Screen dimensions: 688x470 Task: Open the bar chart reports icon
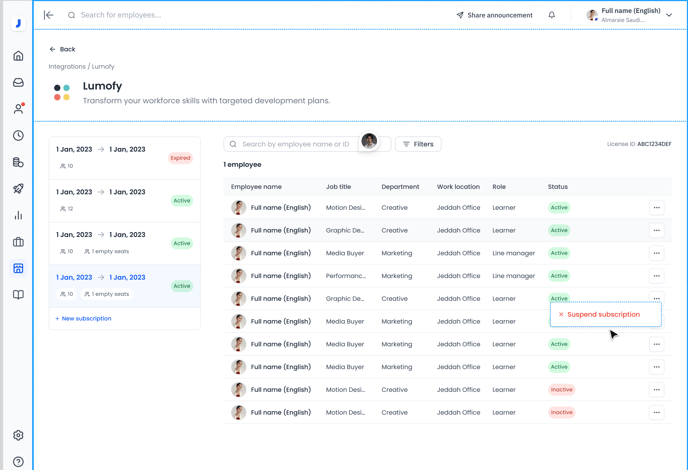click(18, 215)
